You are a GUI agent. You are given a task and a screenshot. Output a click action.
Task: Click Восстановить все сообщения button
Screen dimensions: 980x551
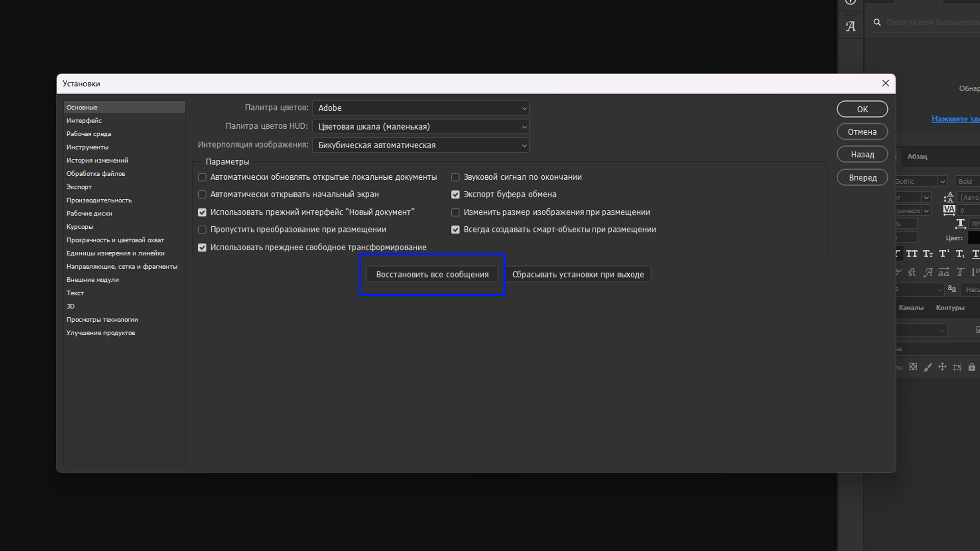(432, 275)
